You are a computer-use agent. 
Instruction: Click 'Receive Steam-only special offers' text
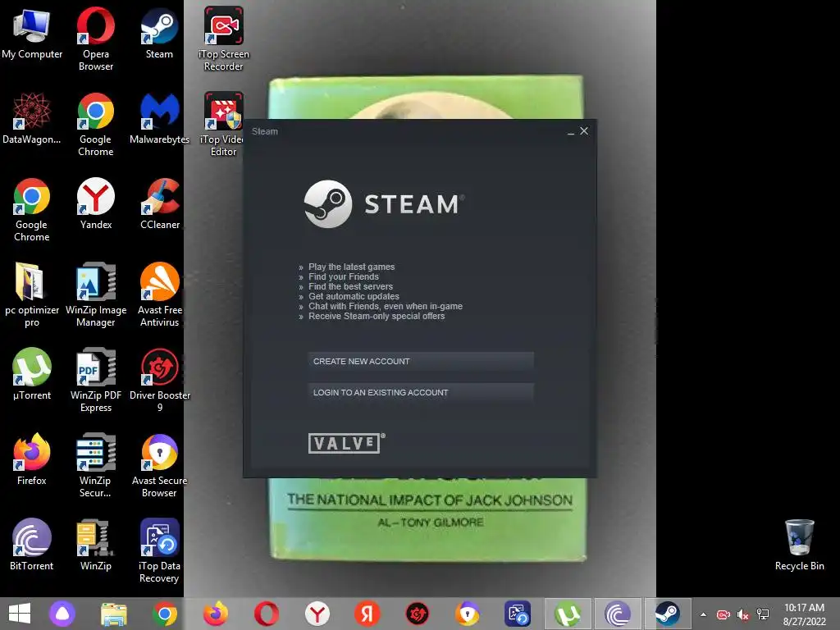[x=377, y=316]
